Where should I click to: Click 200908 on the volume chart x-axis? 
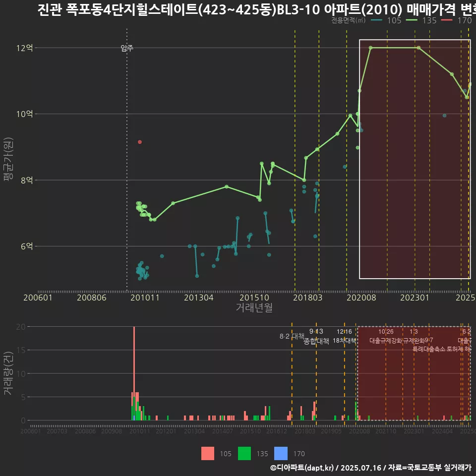(x=112, y=431)
